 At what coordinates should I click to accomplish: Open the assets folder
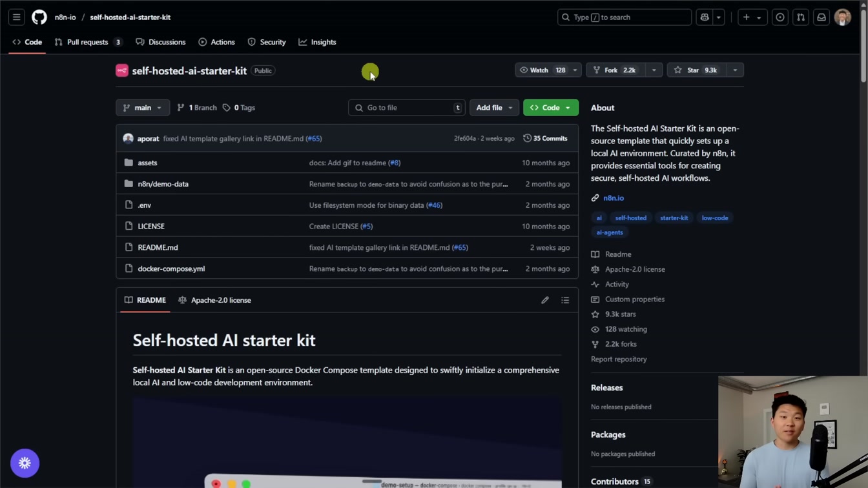coord(147,163)
